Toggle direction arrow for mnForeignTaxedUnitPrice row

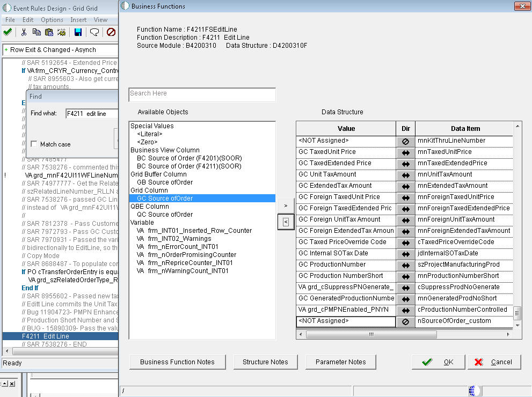click(405, 197)
